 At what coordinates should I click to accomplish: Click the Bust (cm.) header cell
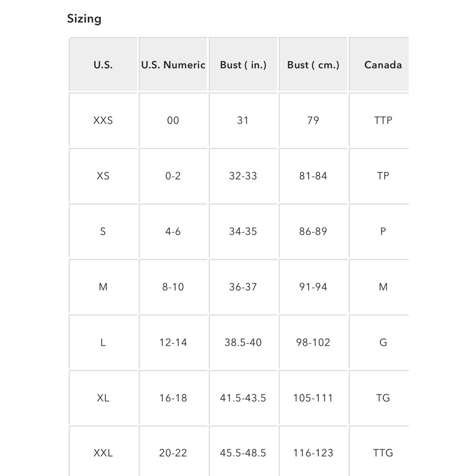(x=313, y=65)
